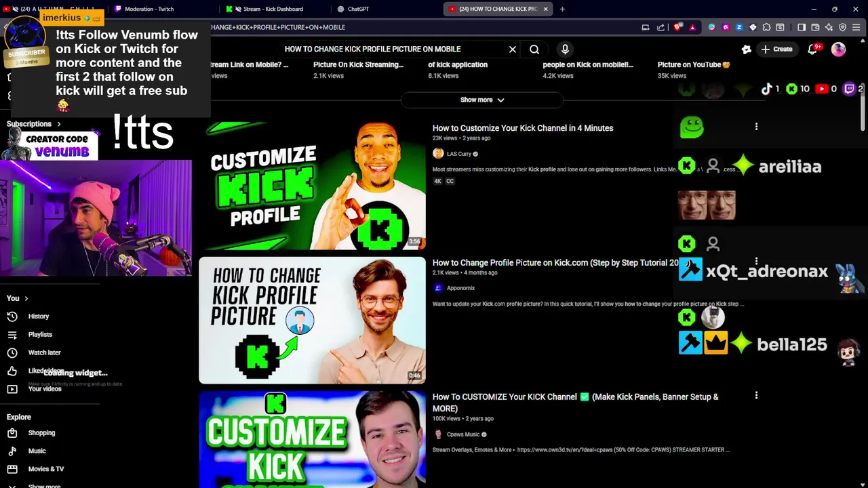Click the cast/install screen icon in address bar
This screenshot has height=488, width=868.
click(x=646, y=27)
